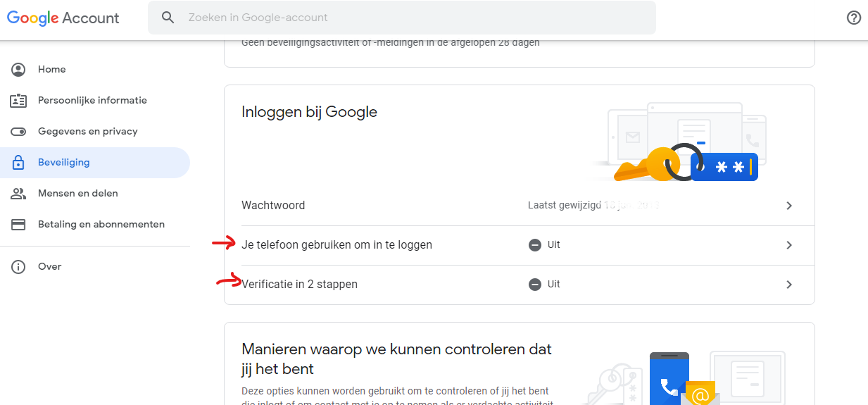This screenshot has width=868, height=405.
Task: Click the Home person icon
Action: pos(18,70)
